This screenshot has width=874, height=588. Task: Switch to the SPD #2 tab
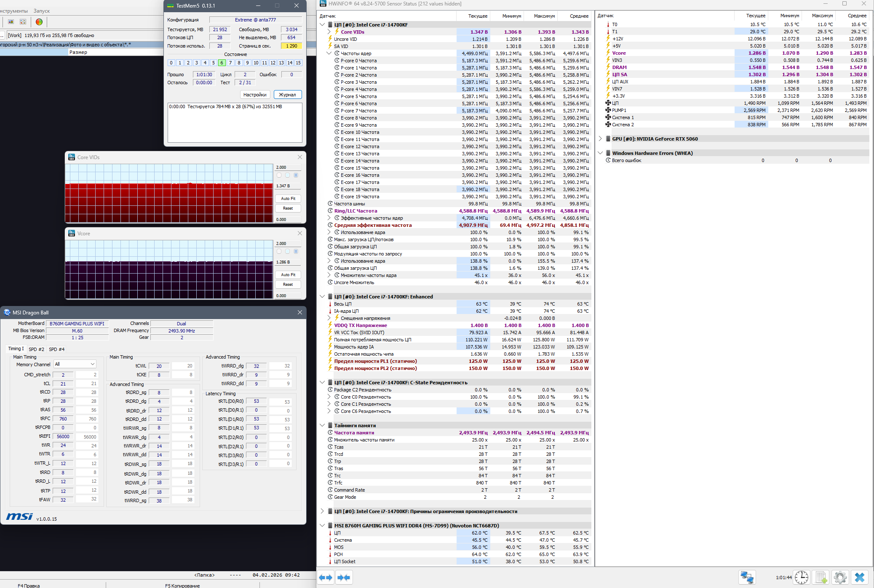pos(36,349)
